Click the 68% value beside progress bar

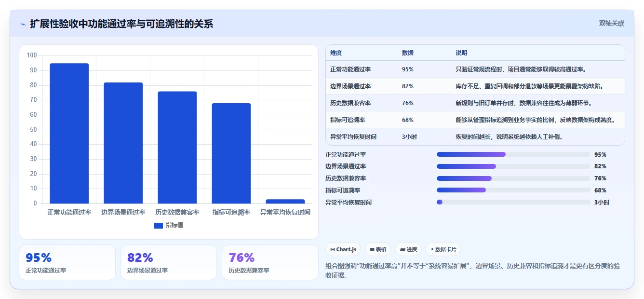pyautogui.click(x=600, y=190)
